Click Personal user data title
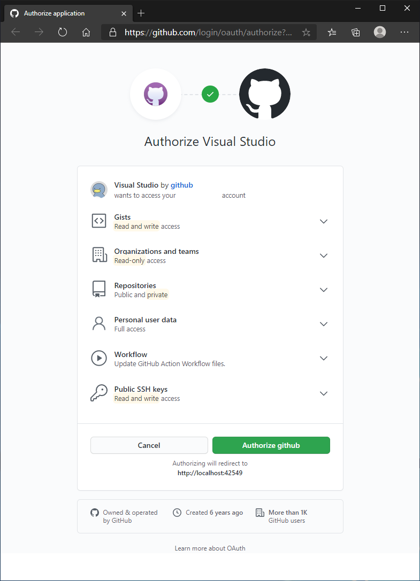 [x=145, y=319]
